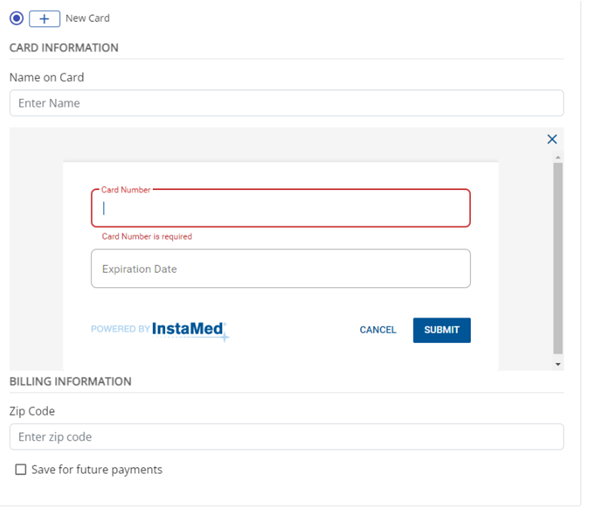This screenshot has width=602, height=516.
Task: Click the 'Card Number is required' error text
Action: point(147,236)
